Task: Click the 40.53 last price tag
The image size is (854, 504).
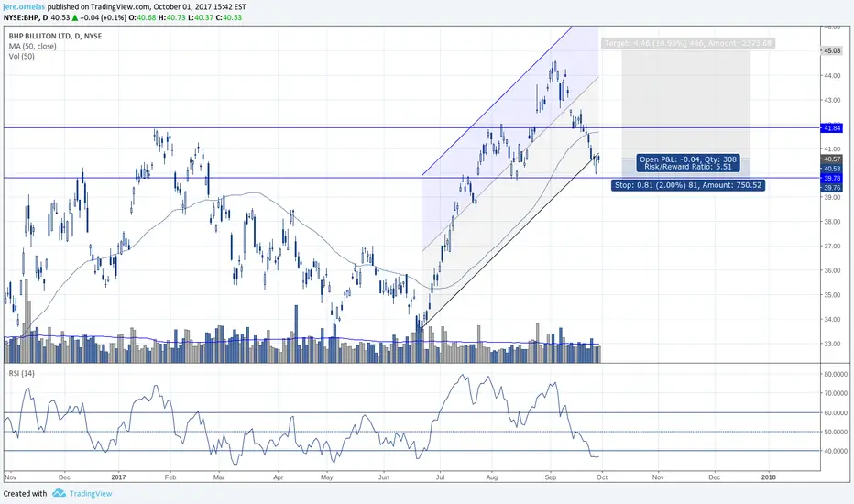Action: [x=832, y=169]
